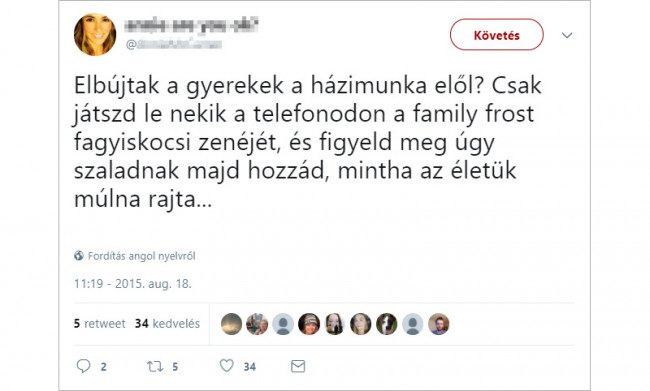Click the last liker avatar, a bearded man
The width and height of the screenshot is (650, 391).
[439, 324]
